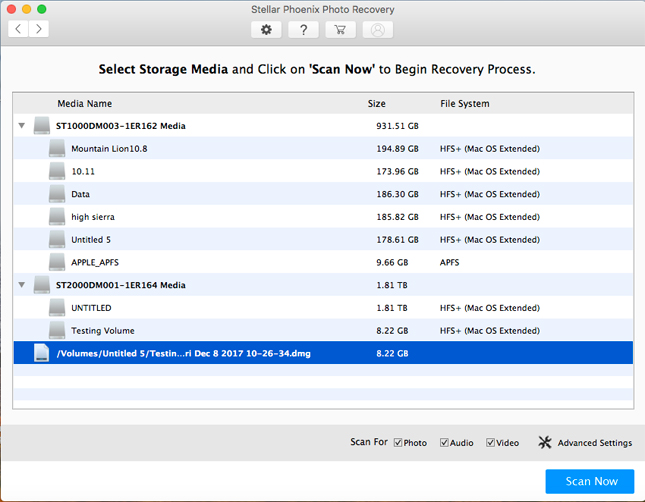Click the high sierra volume icon

point(57,216)
